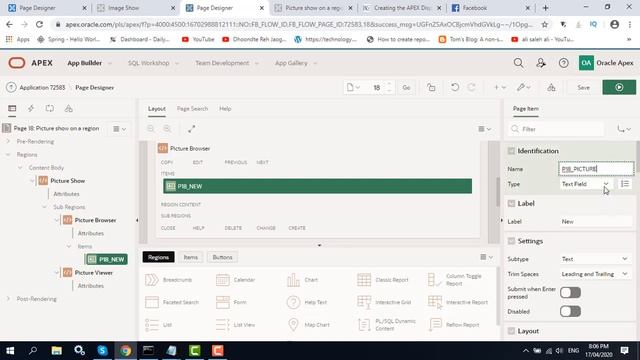640x360 pixels.
Task: Open layout menu hamburger dropdown
Action: point(485,129)
